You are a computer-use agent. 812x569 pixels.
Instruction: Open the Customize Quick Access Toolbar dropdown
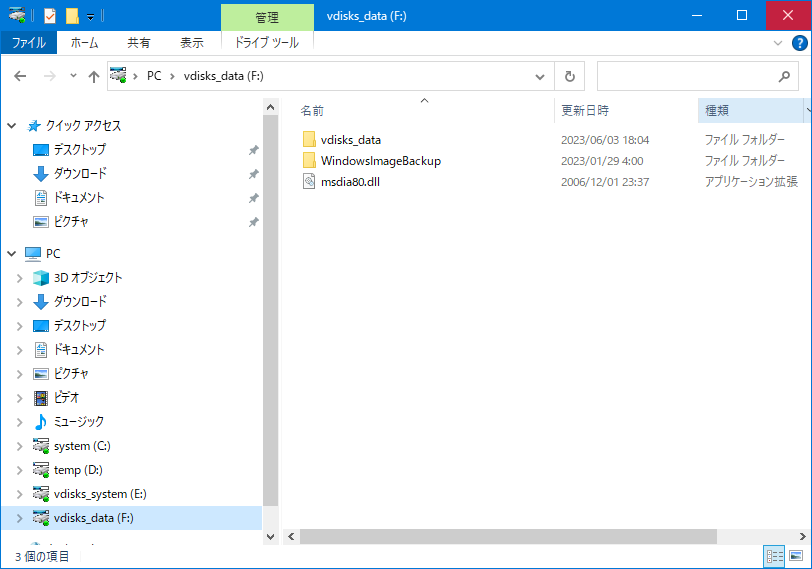point(90,17)
